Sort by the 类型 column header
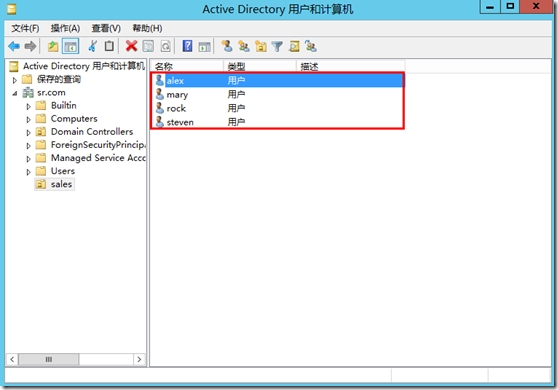The image size is (558, 390). [260, 66]
